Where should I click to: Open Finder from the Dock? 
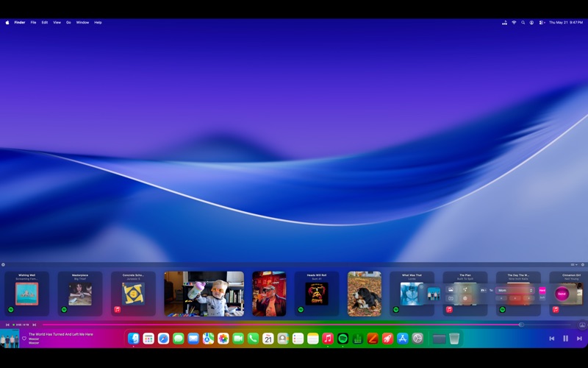coord(134,339)
